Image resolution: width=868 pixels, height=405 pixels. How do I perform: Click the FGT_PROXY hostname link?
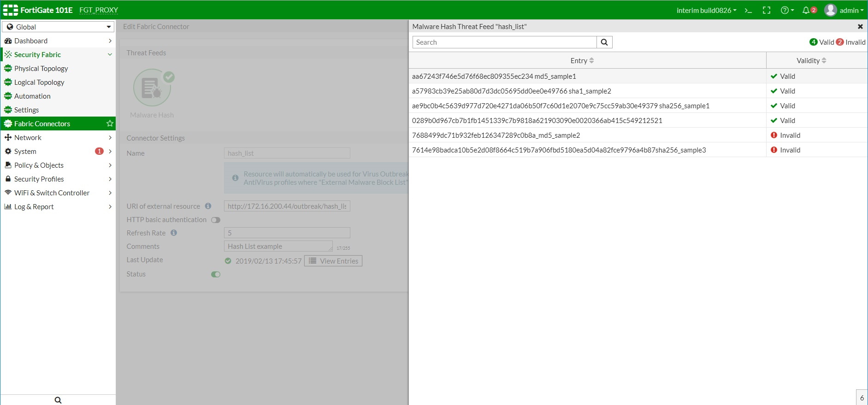99,10
